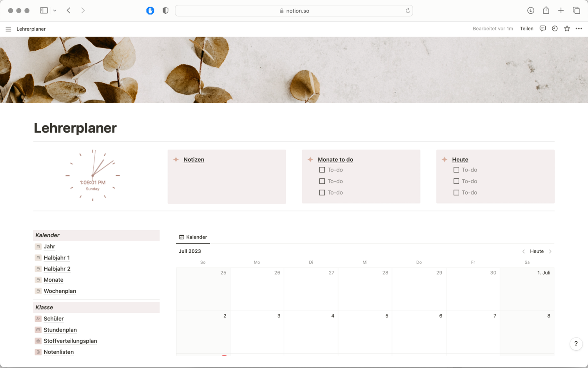Click the blue hand extension icon
The image size is (588, 368).
(150, 11)
